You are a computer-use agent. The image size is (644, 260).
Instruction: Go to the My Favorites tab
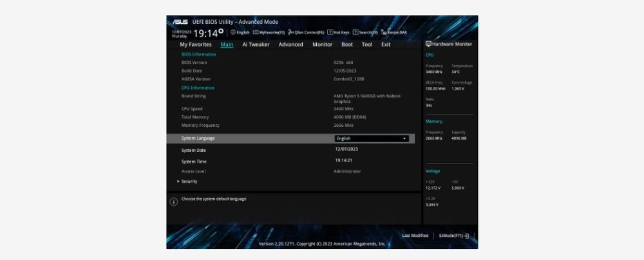[196, 44]
